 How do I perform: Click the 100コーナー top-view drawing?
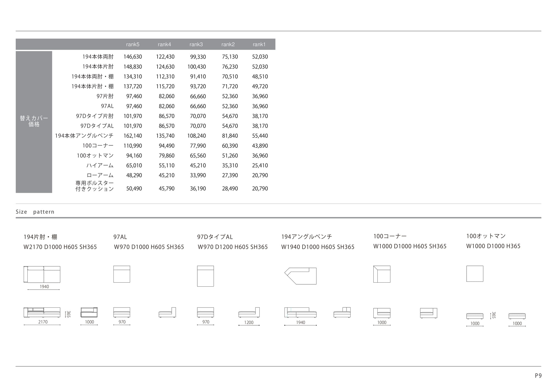382,274
